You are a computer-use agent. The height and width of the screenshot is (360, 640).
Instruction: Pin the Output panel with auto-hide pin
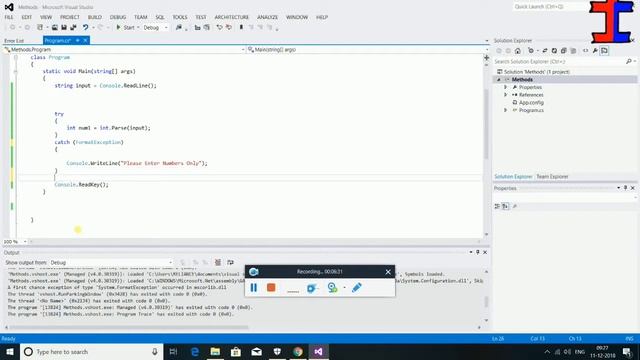[478, 252]
